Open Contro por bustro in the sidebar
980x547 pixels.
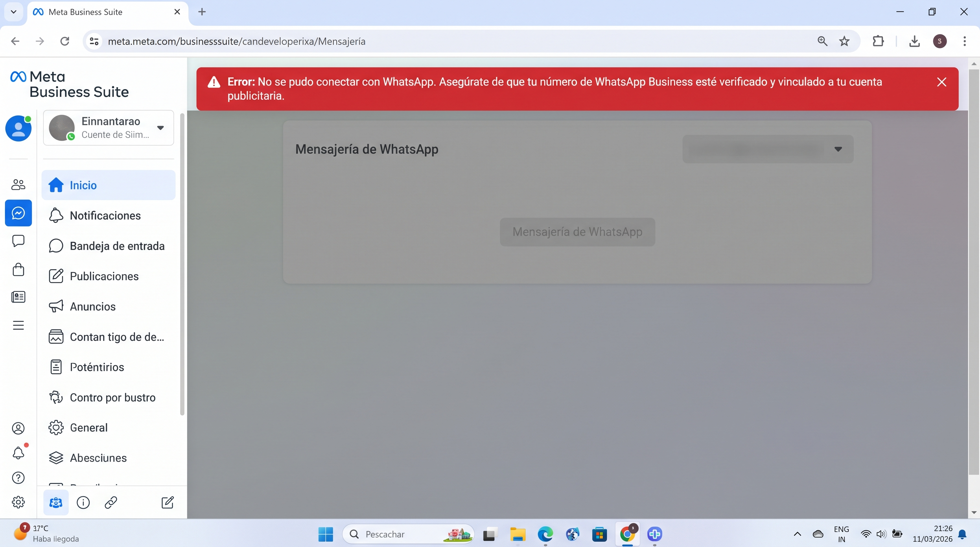click(x=108, y=397)
